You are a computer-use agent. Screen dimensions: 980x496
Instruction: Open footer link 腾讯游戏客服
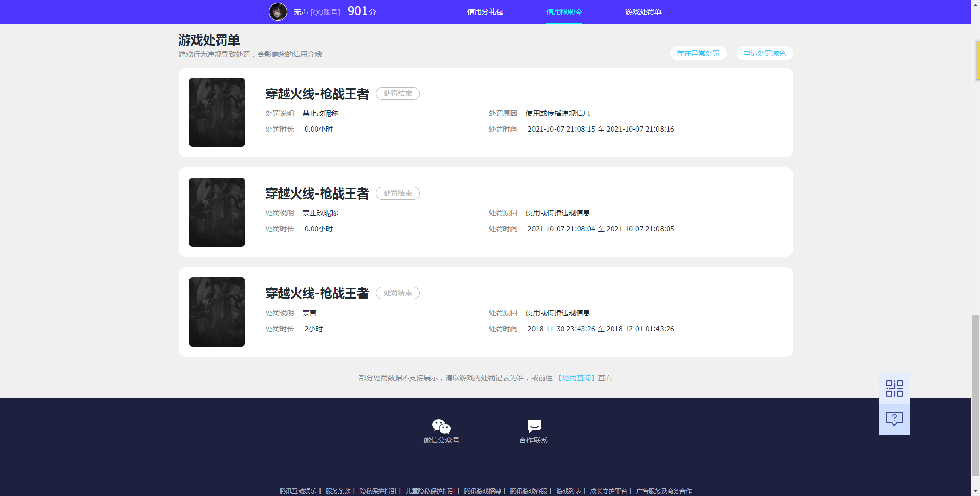[528, 491]
